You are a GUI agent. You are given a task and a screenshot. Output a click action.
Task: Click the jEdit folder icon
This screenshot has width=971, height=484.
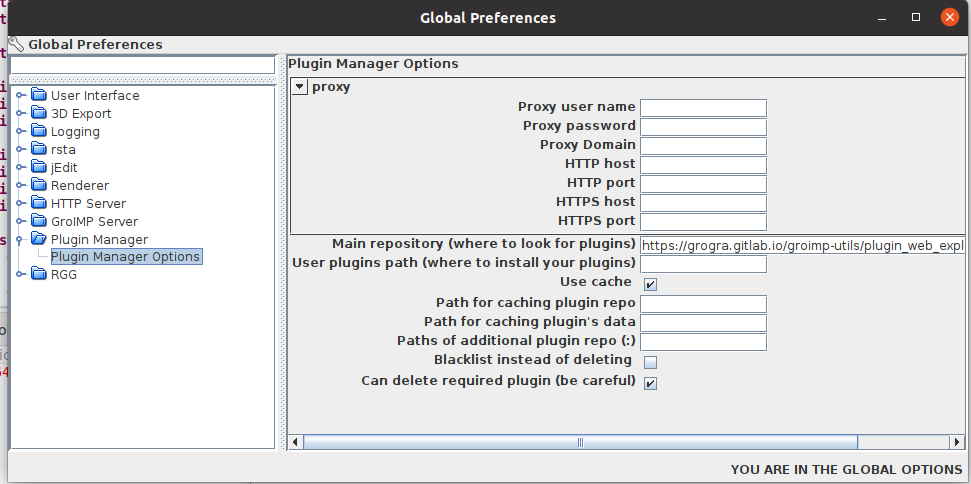pos(39,167)
